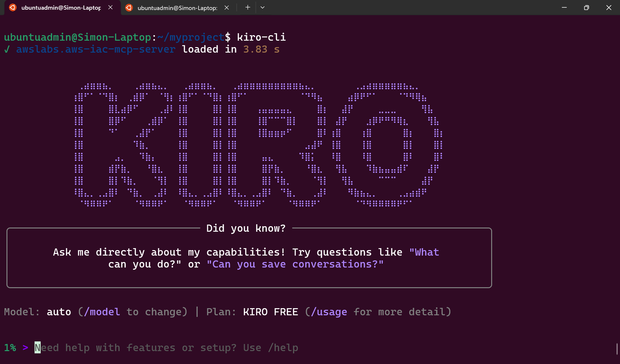Click the 1% context usage indicator
Image resolution: width=620 pixels, height=364 pixels.
click(x=10, y=348)
